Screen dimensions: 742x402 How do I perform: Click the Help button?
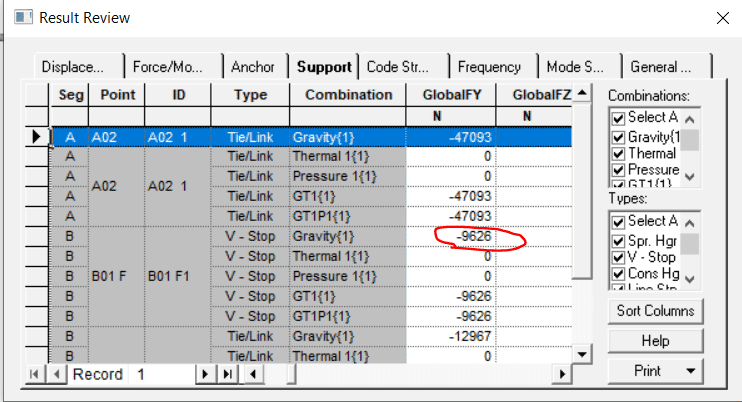pyautogui.click(x=655, y=341)
